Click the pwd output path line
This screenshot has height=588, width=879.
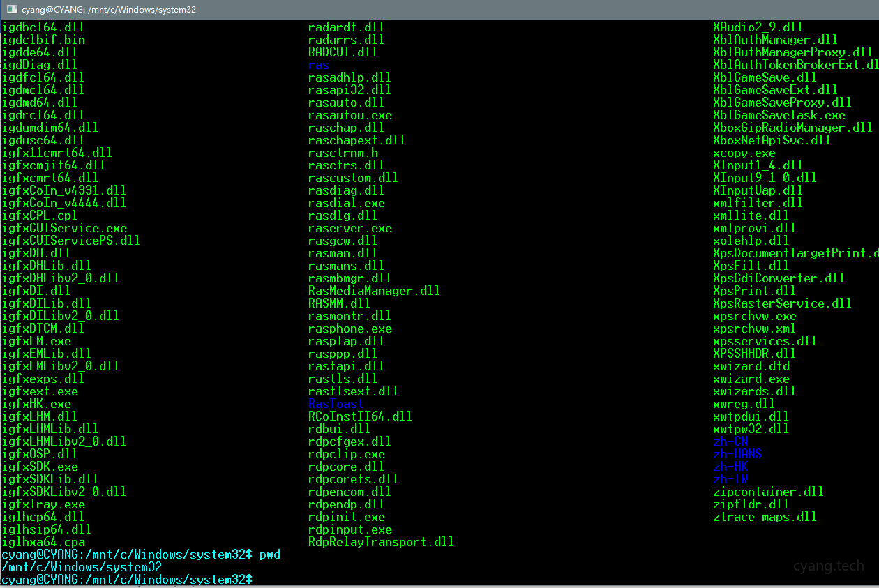(82, 567)
